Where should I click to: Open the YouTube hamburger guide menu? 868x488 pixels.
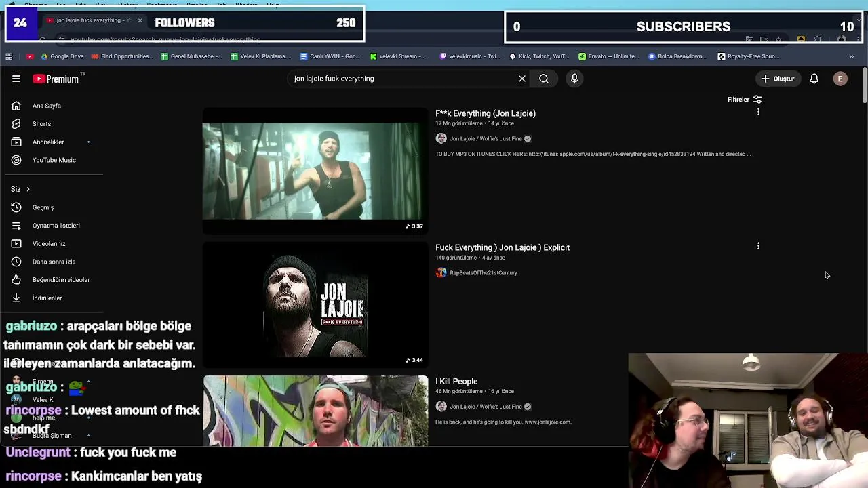pyautogui.click(x=16, y=79)
